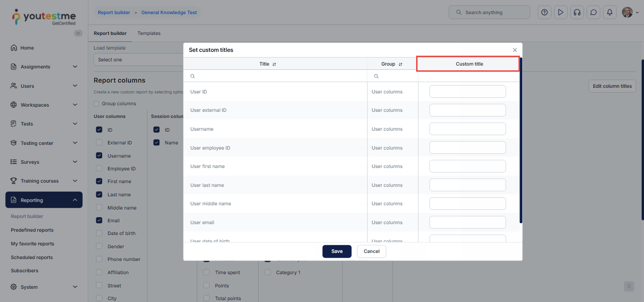The height and width of the screenshot is (302, 644).
Task: Click the User ID custom title field
Action: tap(468, 92)
